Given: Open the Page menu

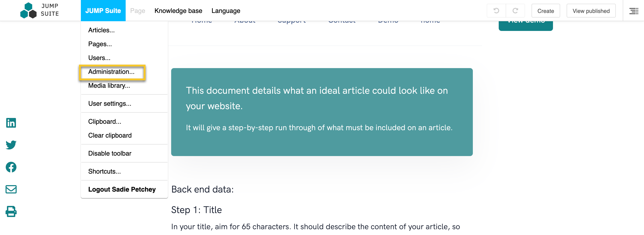Looking at the screenshot, I should tap(137, 11).
